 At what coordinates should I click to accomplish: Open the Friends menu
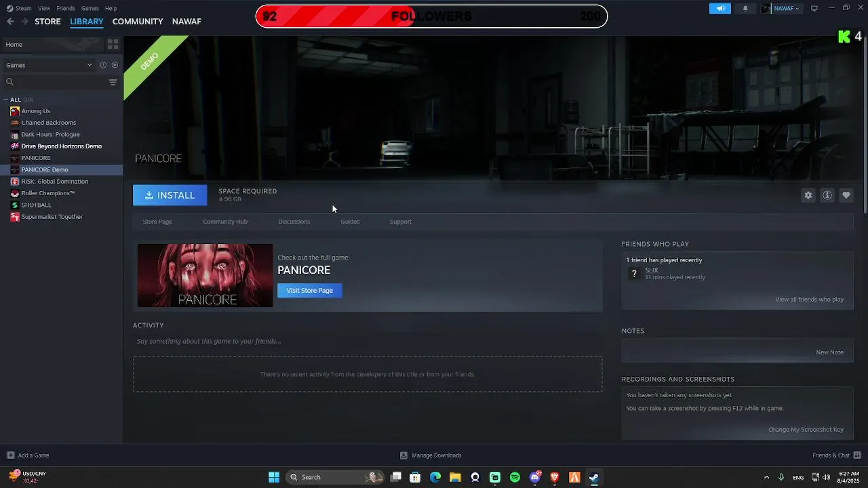pos(66,8)
